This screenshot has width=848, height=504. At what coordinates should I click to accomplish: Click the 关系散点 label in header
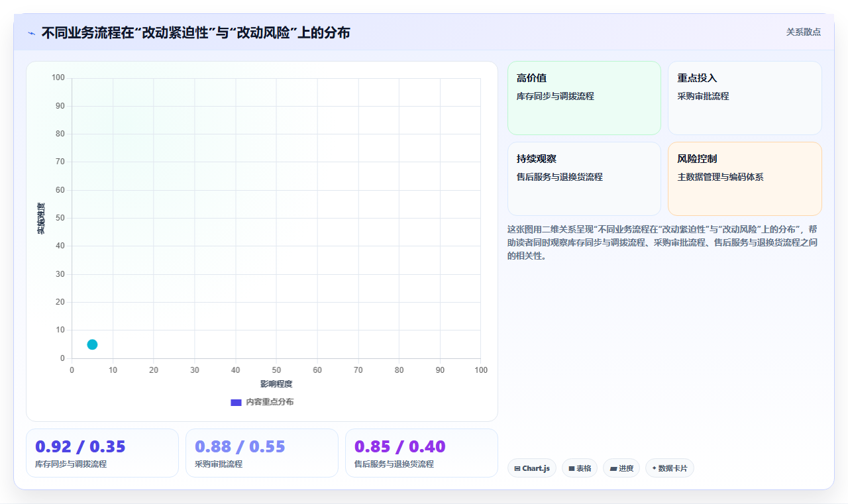click(x=804, y=32)
